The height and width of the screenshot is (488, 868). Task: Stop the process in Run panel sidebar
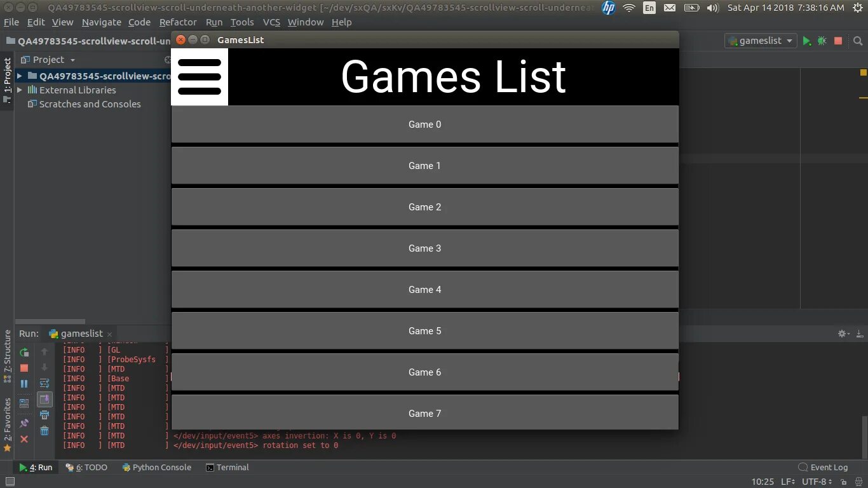pyautogui.click(x=24, y=368)
